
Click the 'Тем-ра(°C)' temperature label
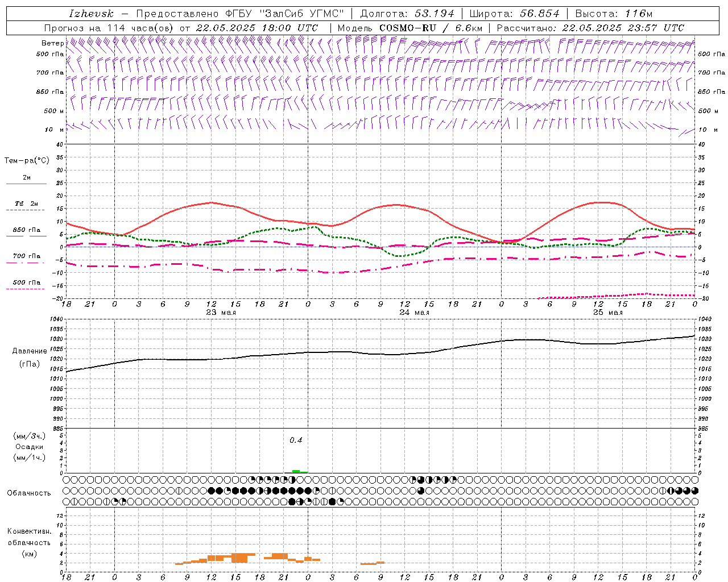pos(27,161)
